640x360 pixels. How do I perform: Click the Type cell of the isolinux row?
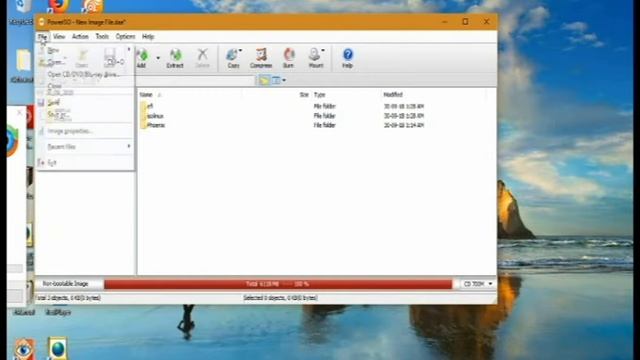[x=324, y=116]
